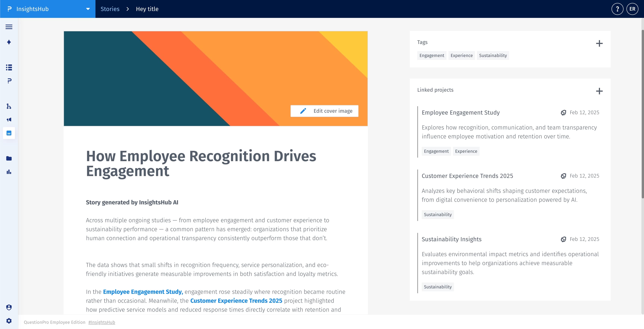This screenshot has width=644, height=329.
Task: Go to Stories breadcrumb
Action: pyautogui.click(x=110, y=9)
